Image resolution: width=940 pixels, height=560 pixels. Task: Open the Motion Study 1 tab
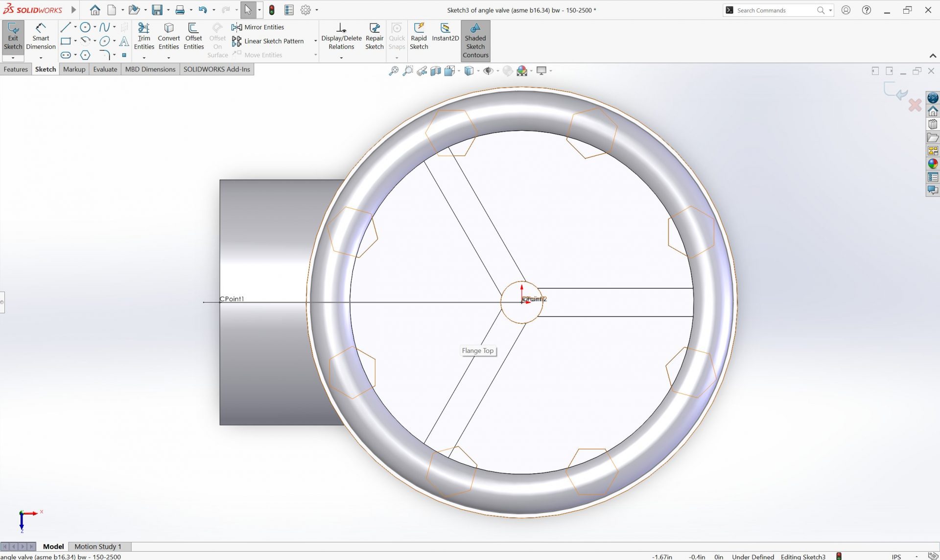pyautogui.click(x=98, y=546)
